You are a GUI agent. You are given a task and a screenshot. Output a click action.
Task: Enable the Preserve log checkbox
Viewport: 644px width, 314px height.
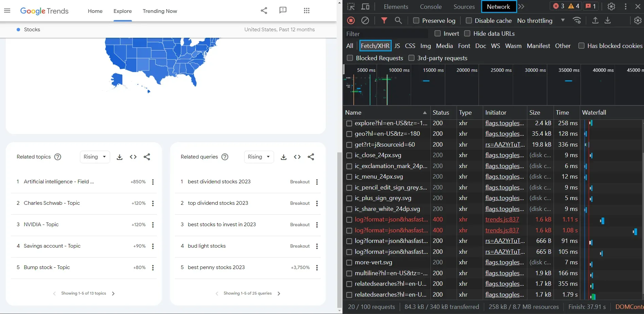[x=416, y=20]
